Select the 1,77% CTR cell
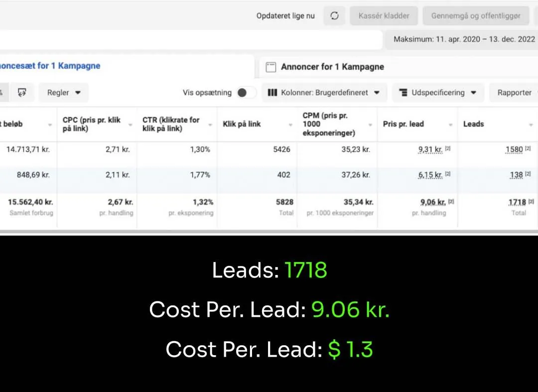 pos(200,175)
